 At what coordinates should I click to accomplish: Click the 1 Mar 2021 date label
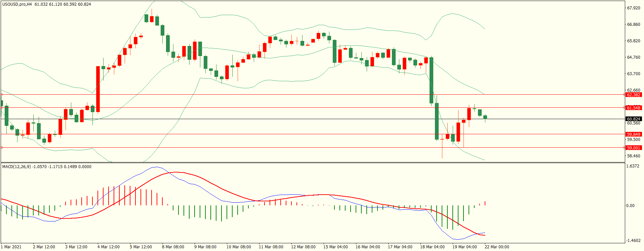click(x=11, y=247)
